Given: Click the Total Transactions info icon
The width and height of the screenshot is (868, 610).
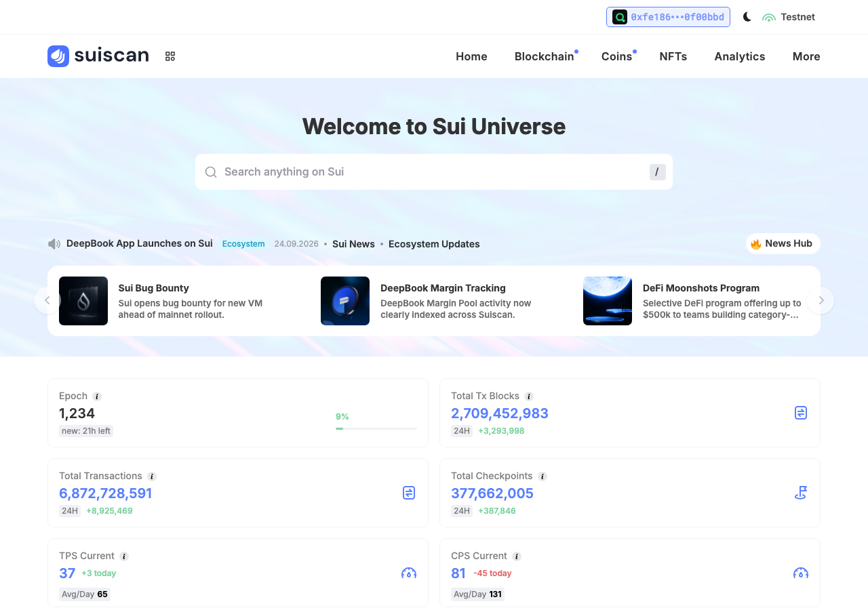Looking at the screenshot, I should click(x=152, y=476).
